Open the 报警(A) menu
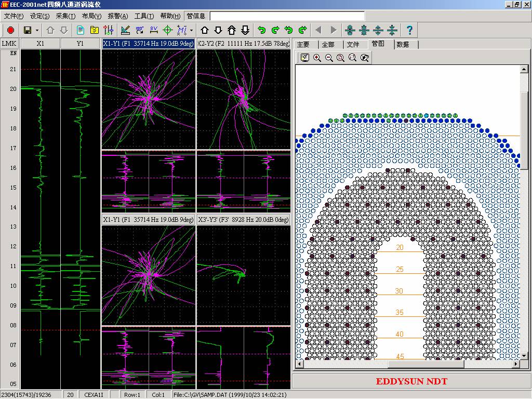 117,16
